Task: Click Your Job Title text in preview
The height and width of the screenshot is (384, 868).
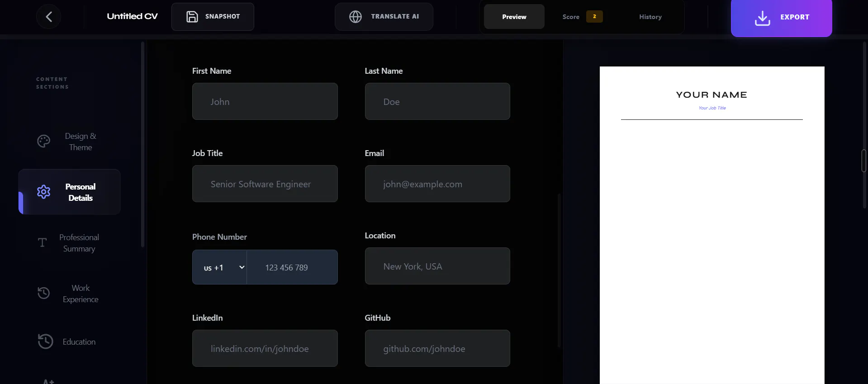Action: 712,108
